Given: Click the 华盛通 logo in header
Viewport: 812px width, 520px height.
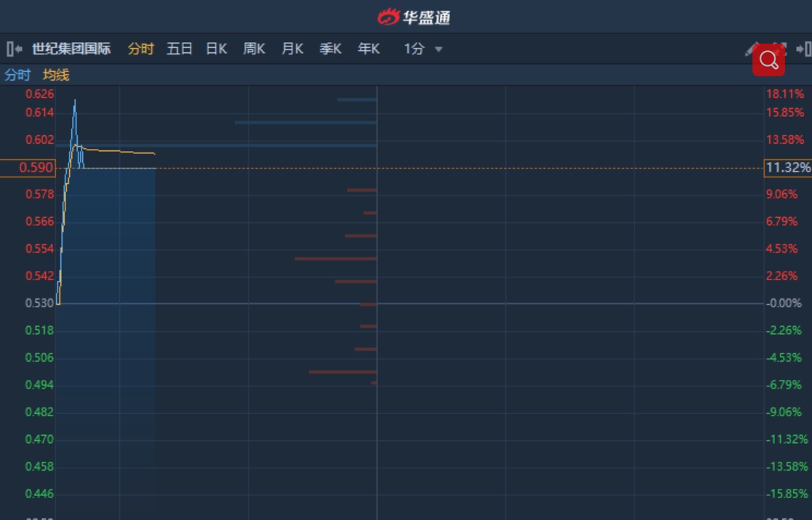Looking at the screenshot, I should click(414, 17).
